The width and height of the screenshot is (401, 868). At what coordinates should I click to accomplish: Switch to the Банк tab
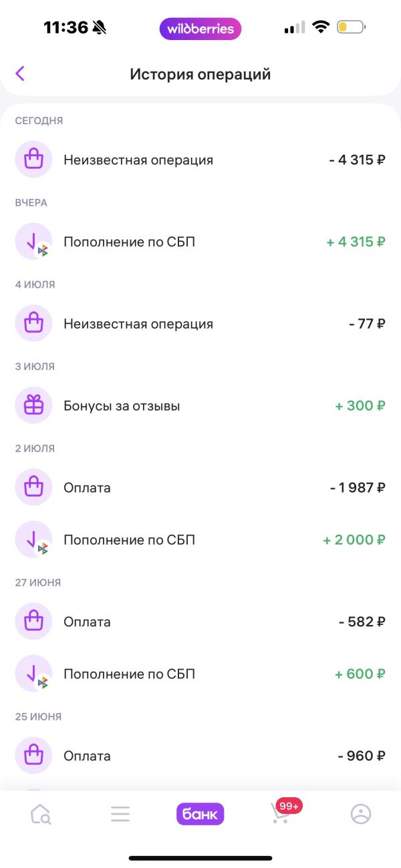click(x=200, y=814)
